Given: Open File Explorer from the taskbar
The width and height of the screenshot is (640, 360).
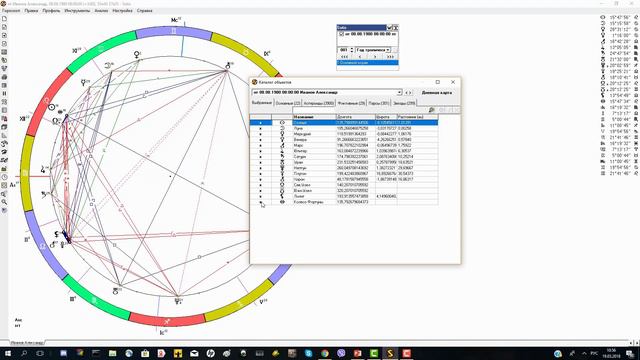Looking at the screenshot, I should coord(112,353).
